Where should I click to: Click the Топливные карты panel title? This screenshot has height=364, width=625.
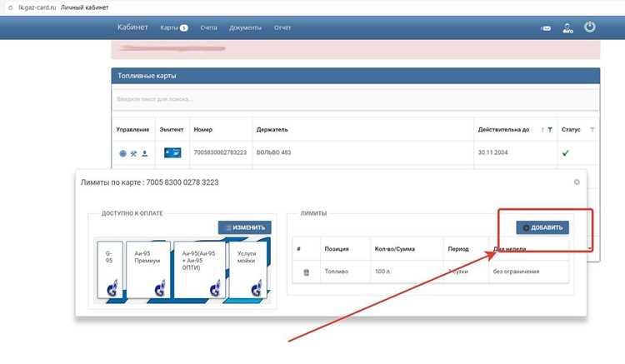(x=147, y=76)
